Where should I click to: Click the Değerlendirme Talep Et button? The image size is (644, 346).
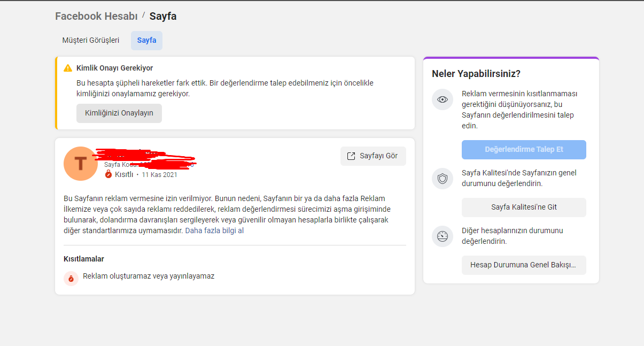(x=524, y=150)
